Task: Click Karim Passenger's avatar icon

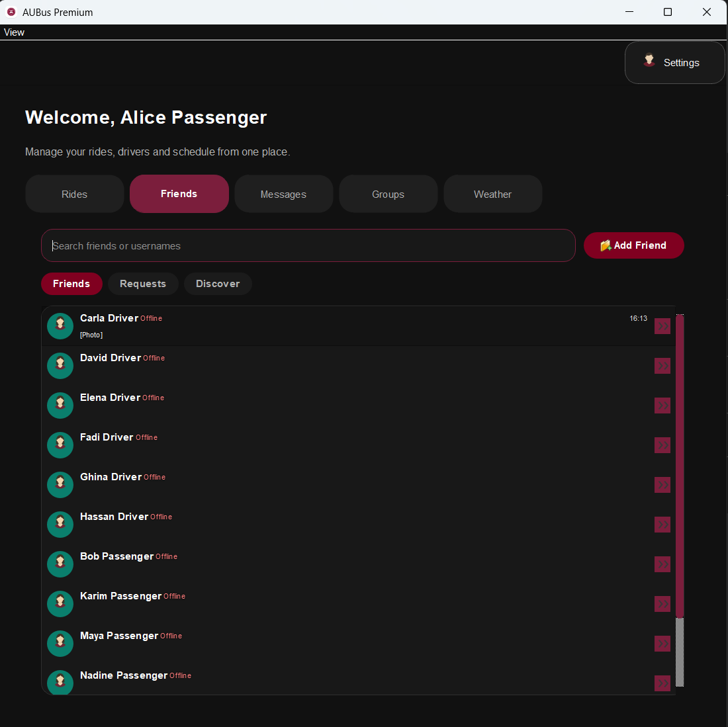Action: coord(60,603)
